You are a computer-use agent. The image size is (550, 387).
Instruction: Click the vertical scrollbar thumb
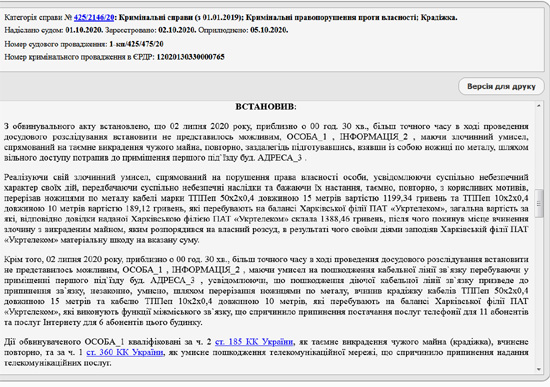[539, 203]
